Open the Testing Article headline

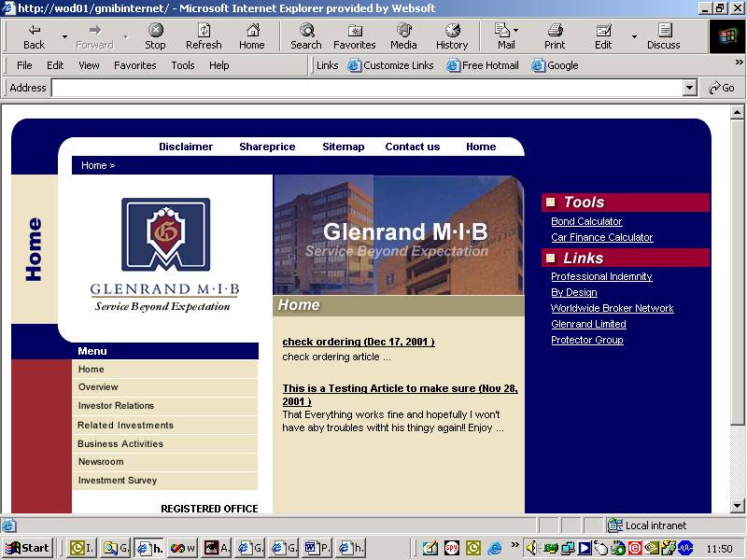pos(401,395)
